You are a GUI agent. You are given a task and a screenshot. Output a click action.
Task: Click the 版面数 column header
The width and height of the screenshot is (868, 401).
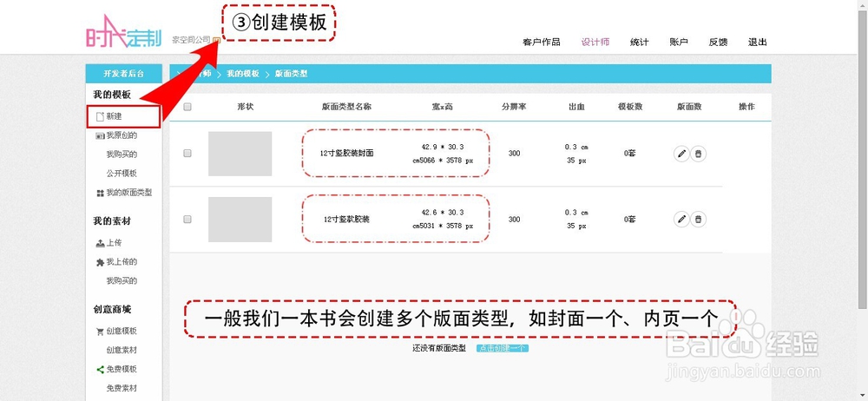point(690,107)
